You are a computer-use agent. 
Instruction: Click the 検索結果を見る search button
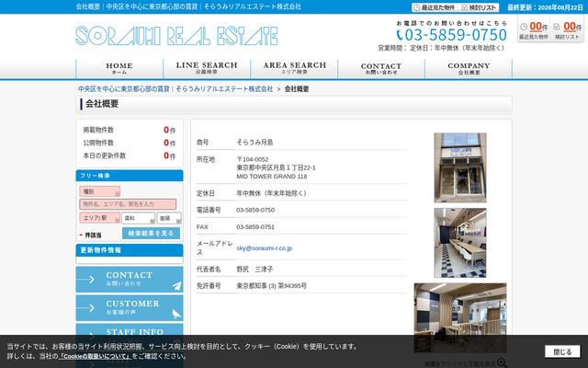coord(151,233)
